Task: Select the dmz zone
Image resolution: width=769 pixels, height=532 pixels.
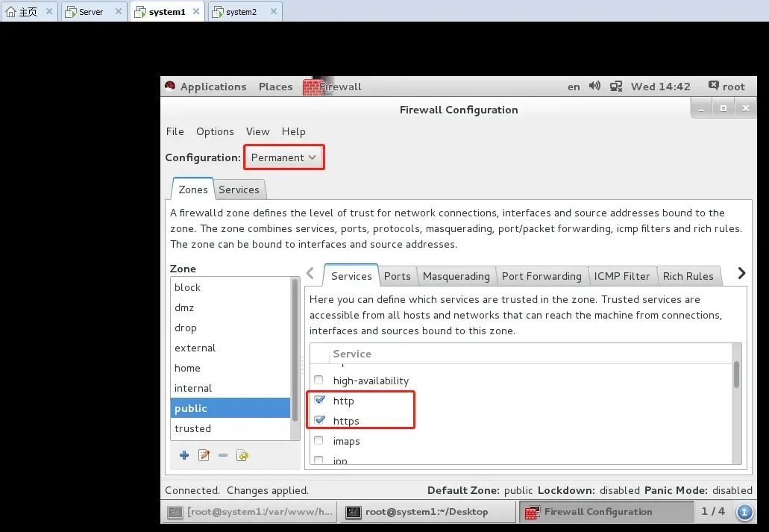Action: pyautogui.click(x=230, y=307)
